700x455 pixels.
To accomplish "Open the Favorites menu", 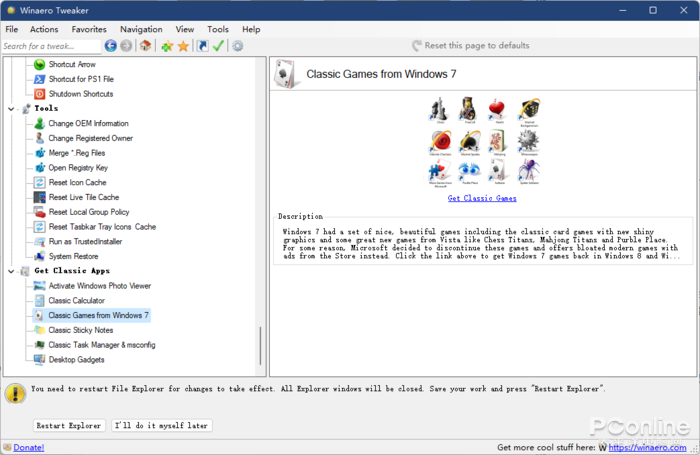I will pyautogui.click(x=89, y=30).
